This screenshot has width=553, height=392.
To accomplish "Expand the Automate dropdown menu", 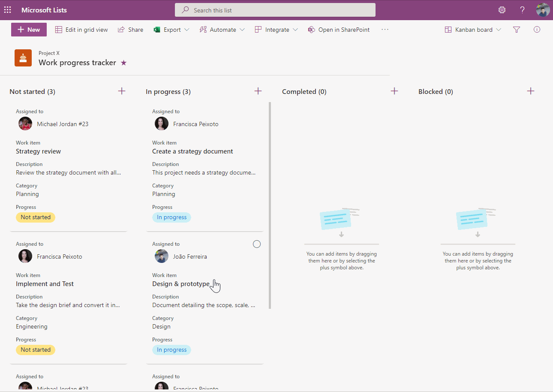I will pos(222,30).
